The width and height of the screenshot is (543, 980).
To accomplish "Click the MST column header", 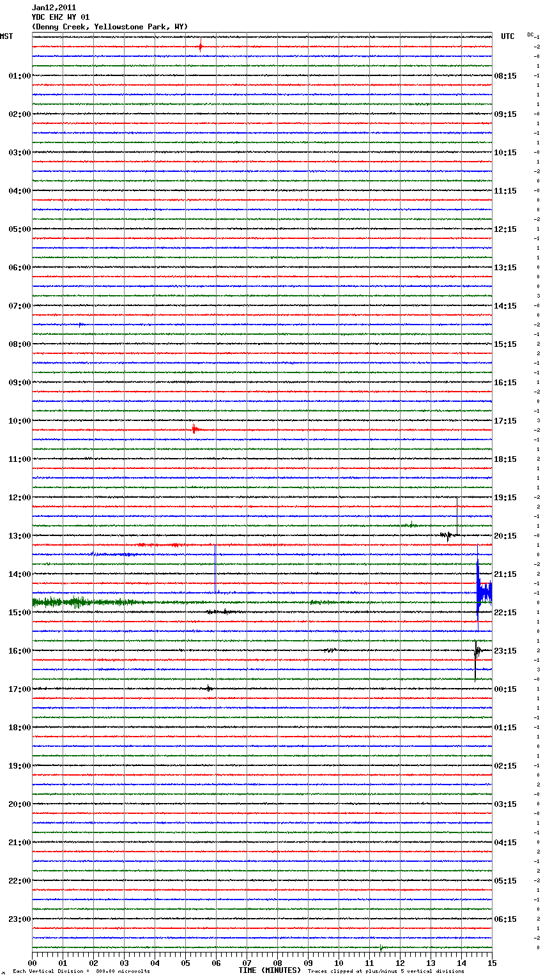I will tap(6, 36).
